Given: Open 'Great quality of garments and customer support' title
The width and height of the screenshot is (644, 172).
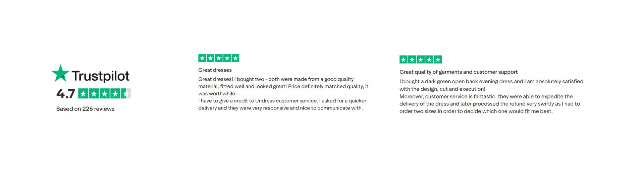Looking at the screenshot, I should 458,72.
